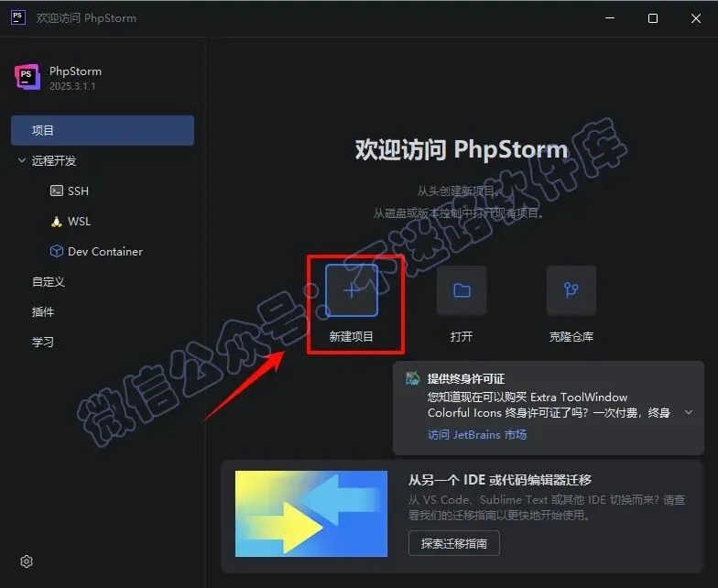718x588 pixels.
Task: Minimize the PhpStorm welcome window
Action: tap(610, 18)
